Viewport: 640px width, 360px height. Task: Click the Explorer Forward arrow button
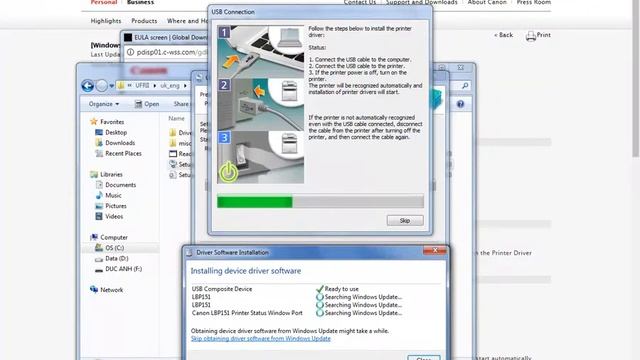coord(102,86)
